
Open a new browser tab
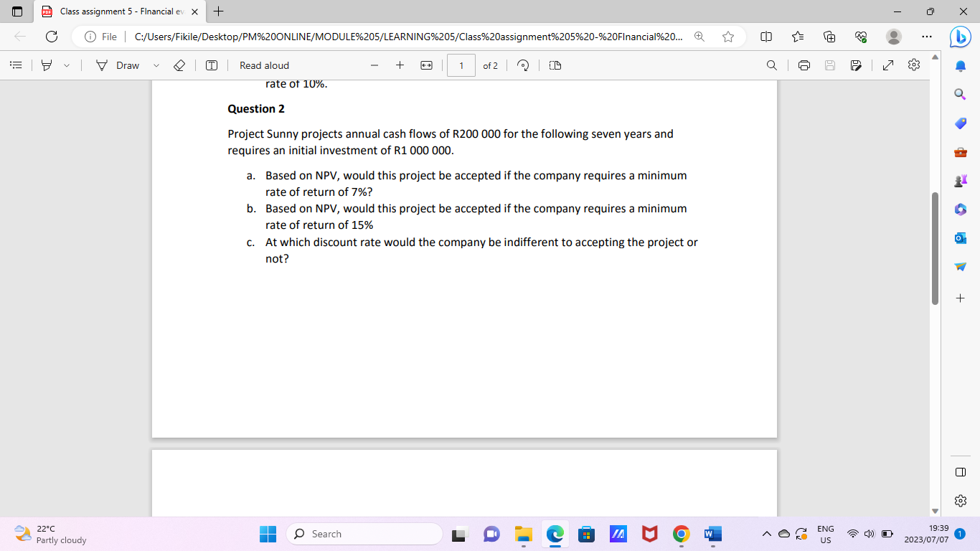(x=220, y=11)
